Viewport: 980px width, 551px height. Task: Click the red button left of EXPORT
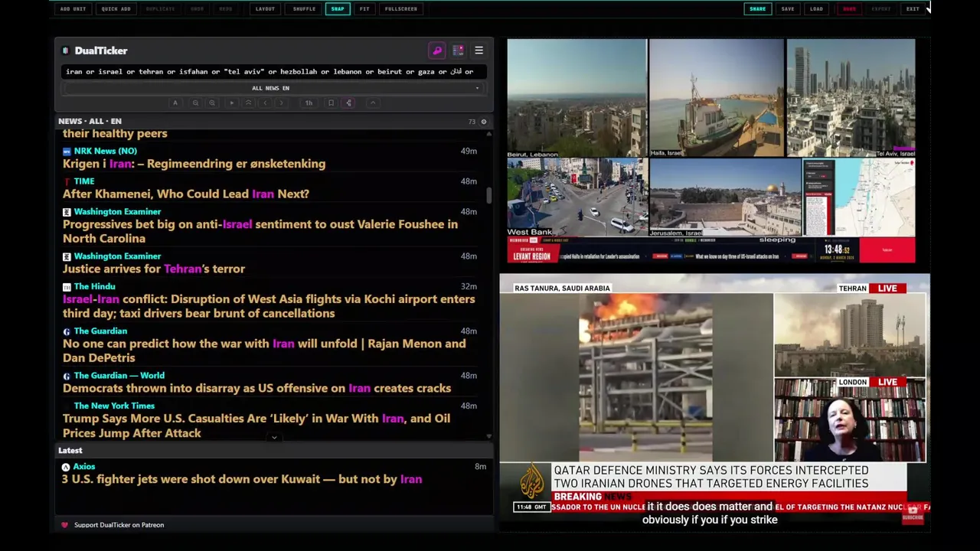[849, 9]
